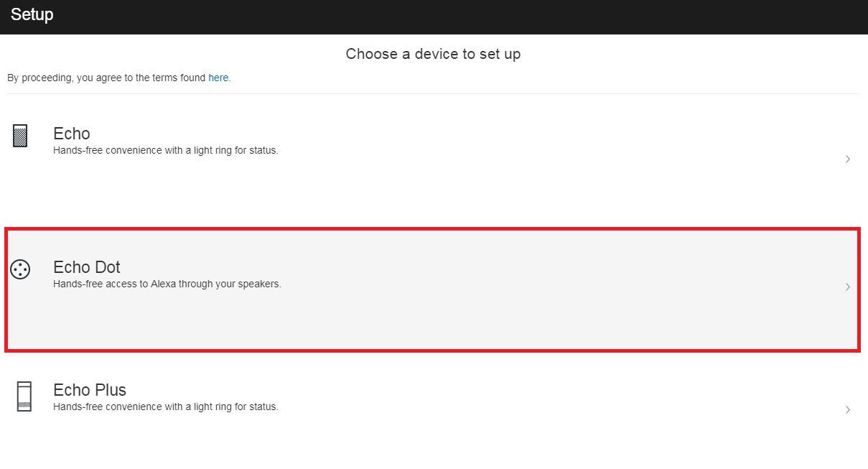This screenshot has height=469, width=868.
Task: Click the 'Choose a device to set up' heading
Action: tap(433, 54)
